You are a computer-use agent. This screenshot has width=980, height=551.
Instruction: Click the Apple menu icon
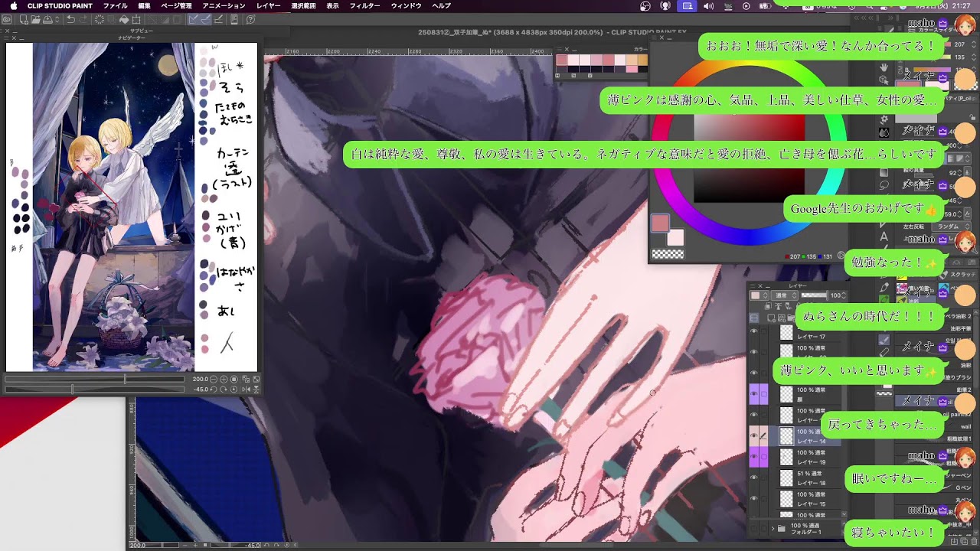click(13, 5)
